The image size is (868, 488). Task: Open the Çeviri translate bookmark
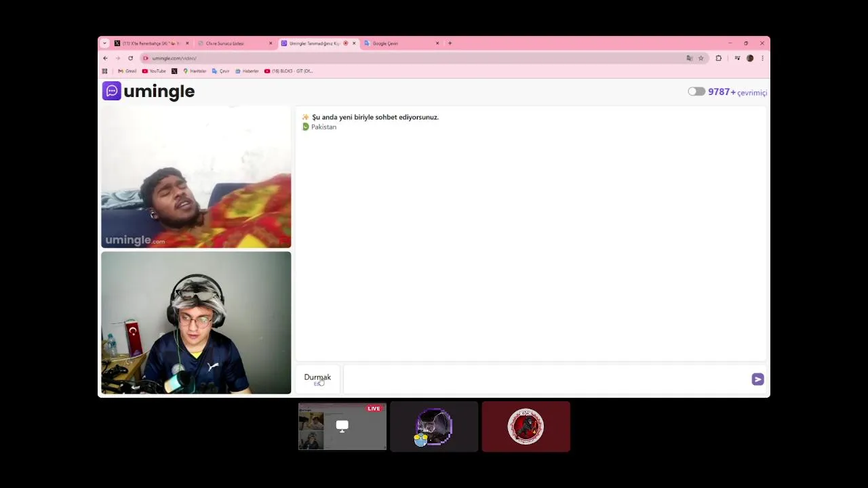click(x=220, y=71)
